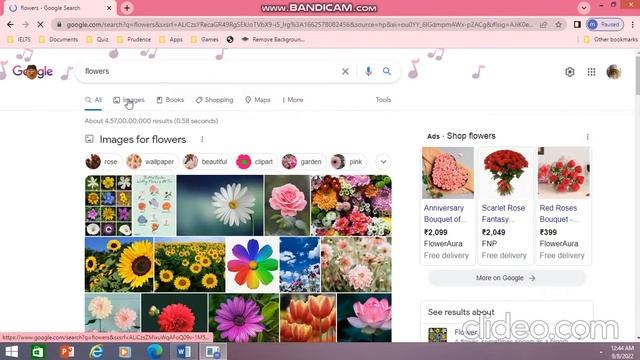Open Red Roses Bouquet product link
This screenshot has height=360, width=640.
pyautogui.click(x=559, y=213)
